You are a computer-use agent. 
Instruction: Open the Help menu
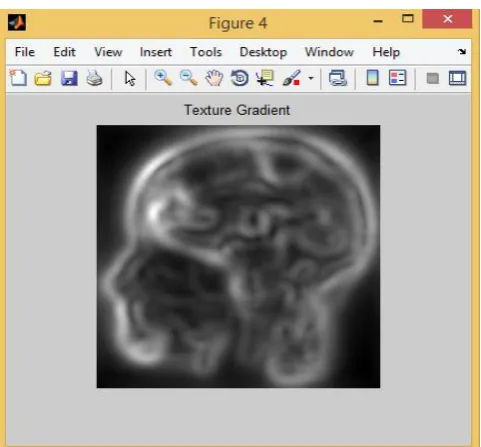click(386, 52)
